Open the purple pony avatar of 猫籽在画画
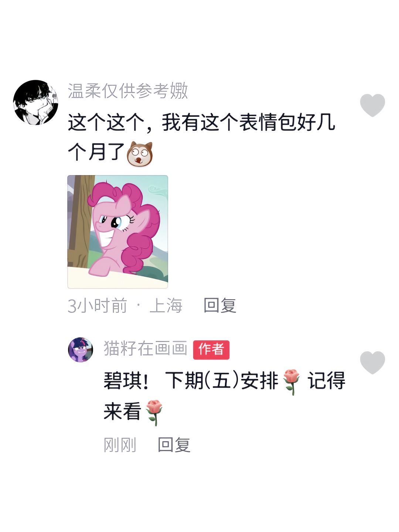This screenshot has width=399, height=532. pyautogui.click(x=81, y=349)
